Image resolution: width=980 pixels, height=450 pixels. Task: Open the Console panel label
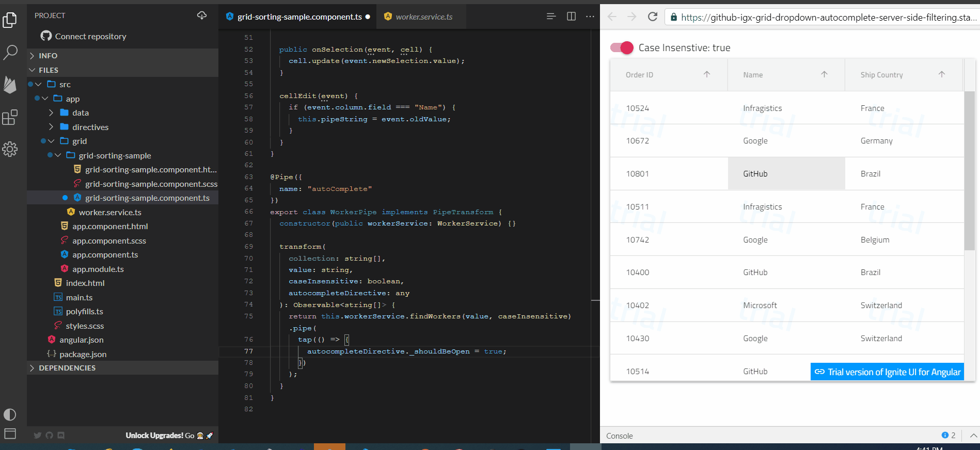(620, 436)
